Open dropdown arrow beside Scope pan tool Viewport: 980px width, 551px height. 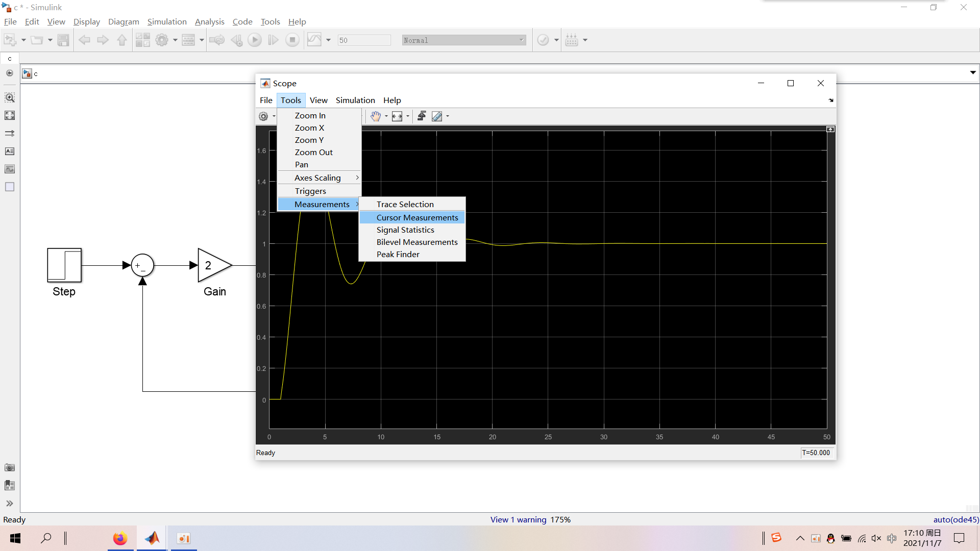coord(386,116)
